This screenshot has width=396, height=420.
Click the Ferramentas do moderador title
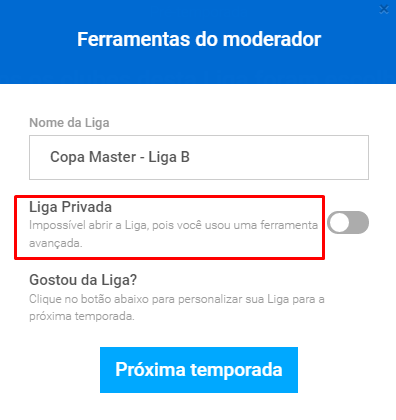199,39
